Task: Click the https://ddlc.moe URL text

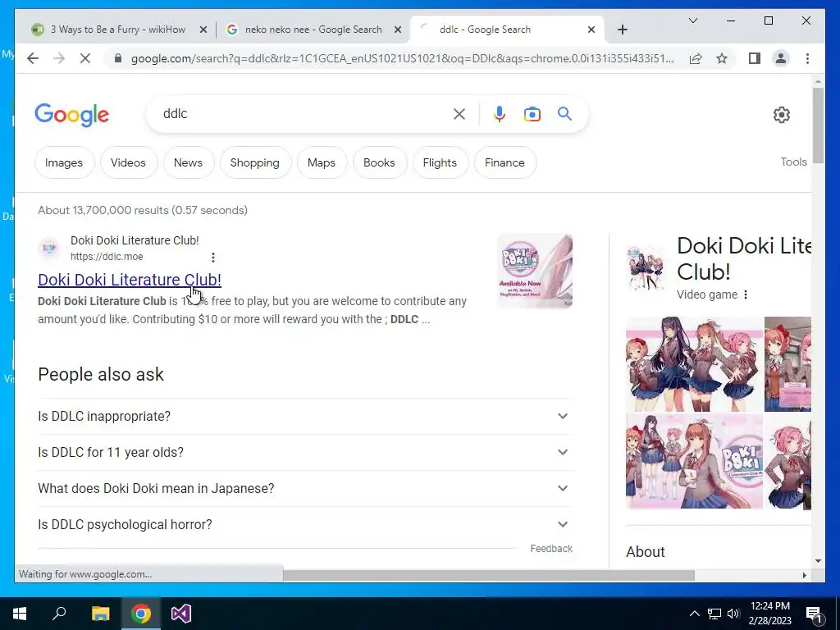Action: 107,257
